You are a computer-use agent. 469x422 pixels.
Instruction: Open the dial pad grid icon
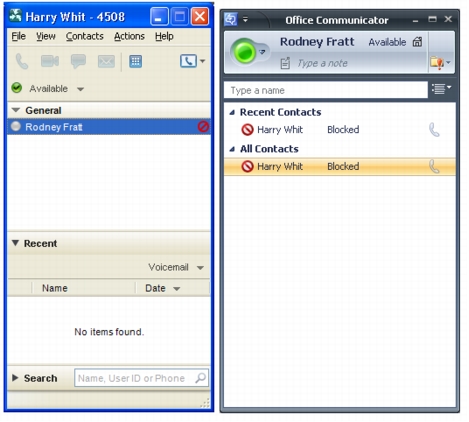(136, 61)
